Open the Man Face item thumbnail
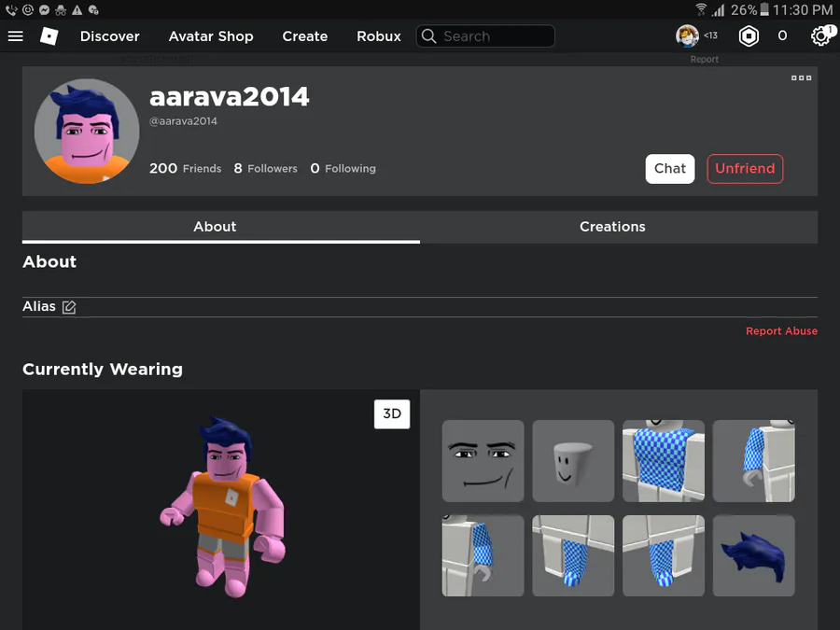Screen dimensions: 840x630 click(x=483, y=461)
